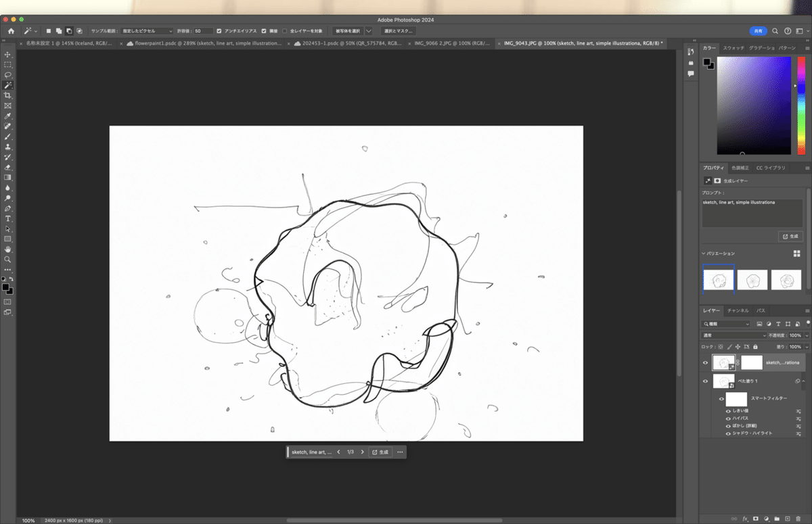The image size is (812, 524).
Task: Open the search icon in top bar
Action: click(x=776, y=31)
